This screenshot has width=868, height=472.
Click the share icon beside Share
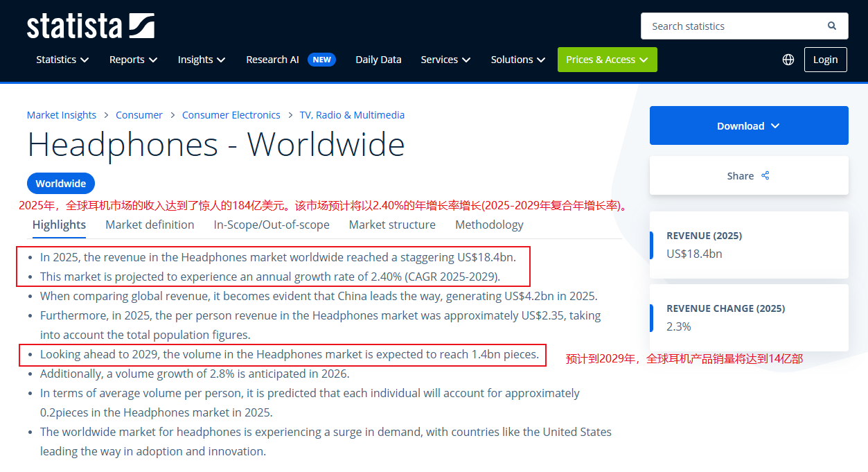[x=765, y=176]
